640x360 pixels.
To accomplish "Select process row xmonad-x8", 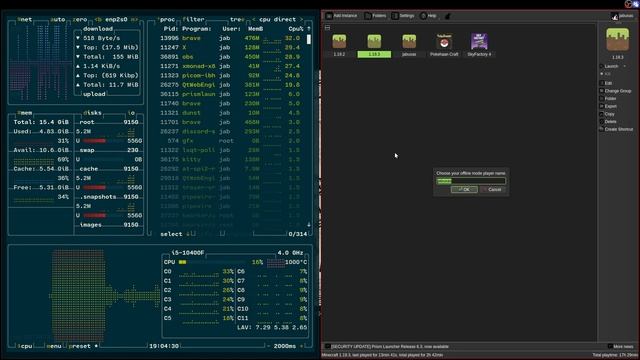I will point(230,66).
